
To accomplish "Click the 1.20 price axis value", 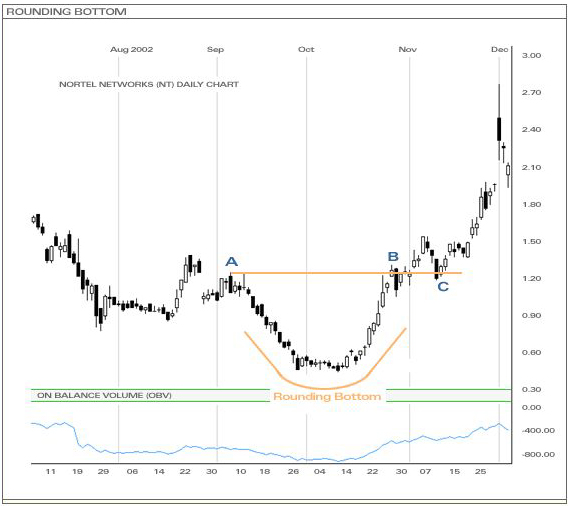I will pos(531,278).
